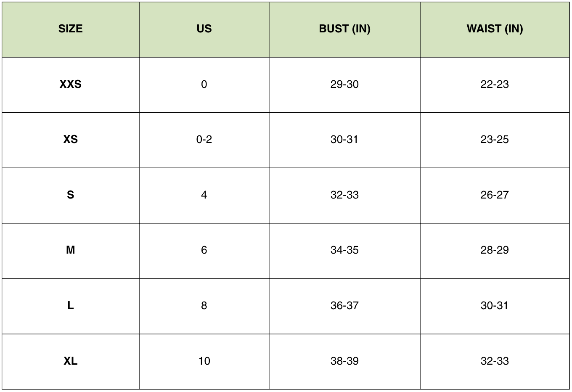Select the XXS size cell
The image size is (572, 392).
70,85
